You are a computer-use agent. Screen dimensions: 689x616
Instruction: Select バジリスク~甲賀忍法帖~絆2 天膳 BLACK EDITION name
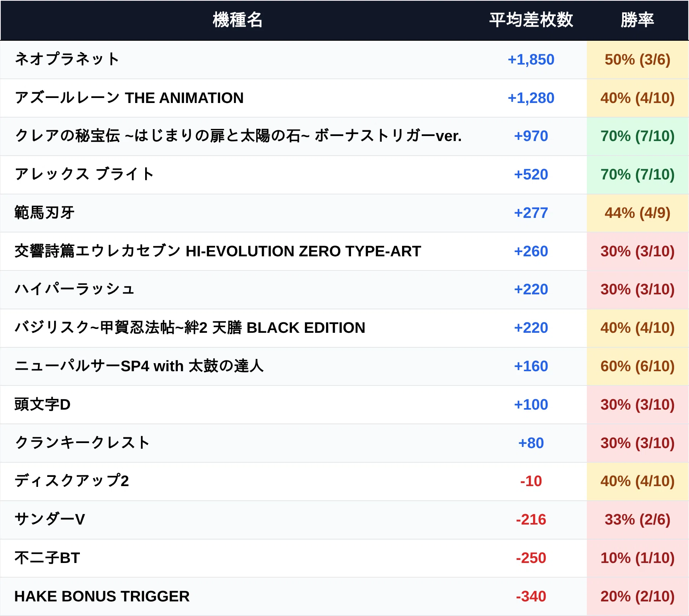[190, 328]
